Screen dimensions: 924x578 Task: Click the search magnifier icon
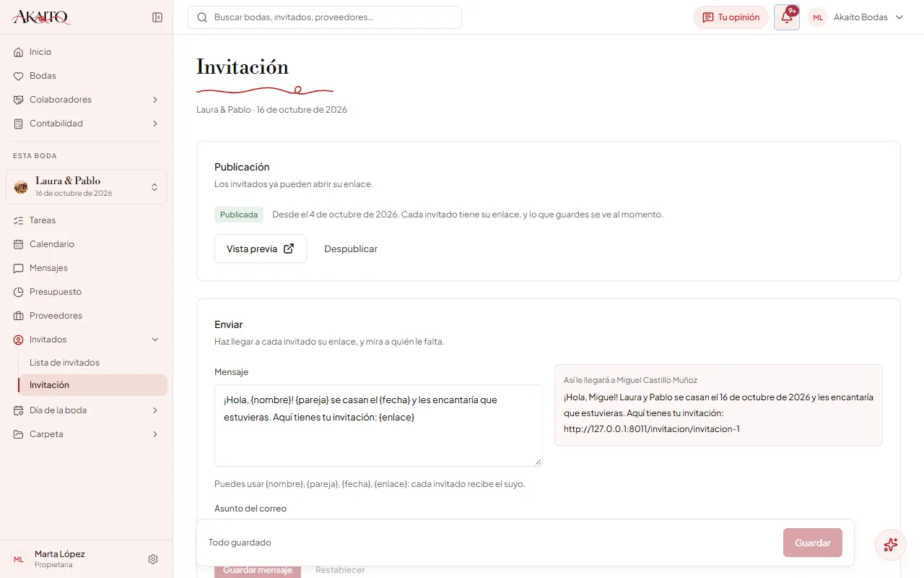click(x=202, y=17)
